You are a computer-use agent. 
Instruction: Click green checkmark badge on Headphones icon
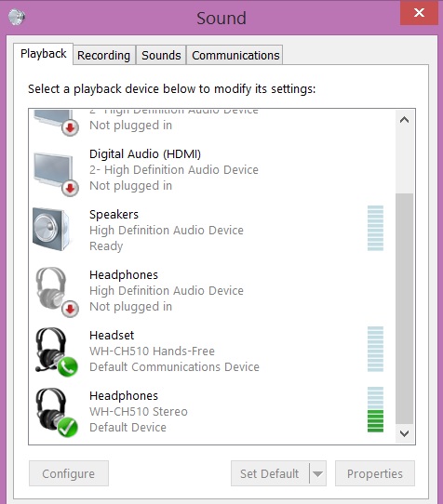coord(68,427)
